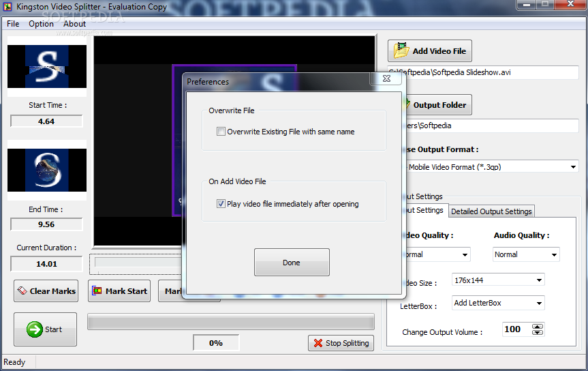Click the Ready status bar text
This screenshot has width=588, height=371.
(x=14, y=362)
